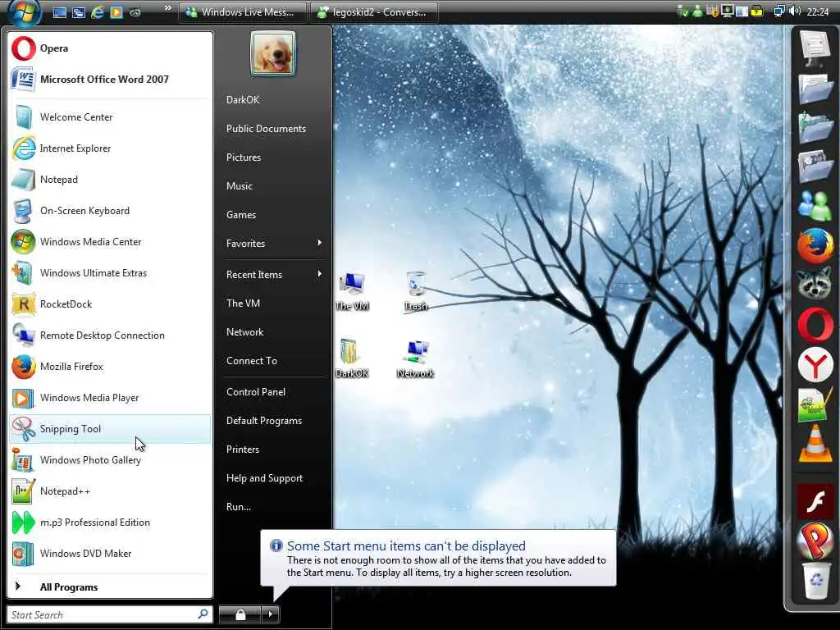Screen dimensions: 840x630
Task: Click the Start menu items notification balloon
Action: (x=438, y=558)
